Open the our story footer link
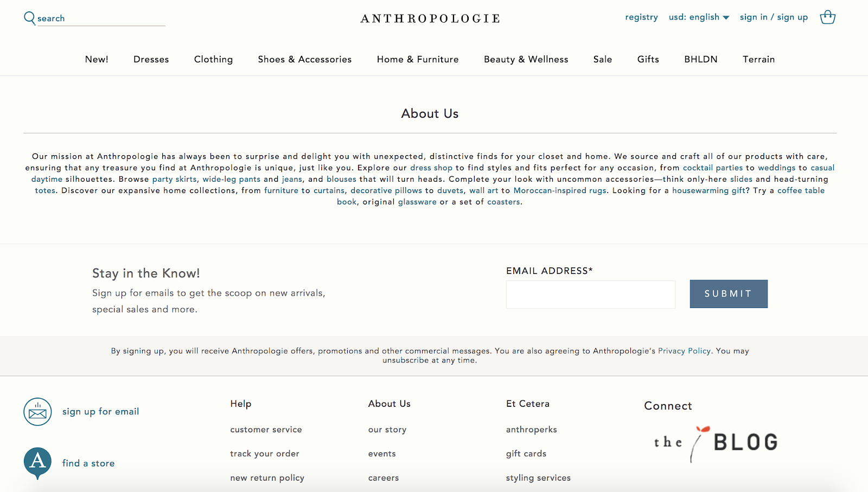This screenshot has width=868, height=492. [x=387, y=430]
